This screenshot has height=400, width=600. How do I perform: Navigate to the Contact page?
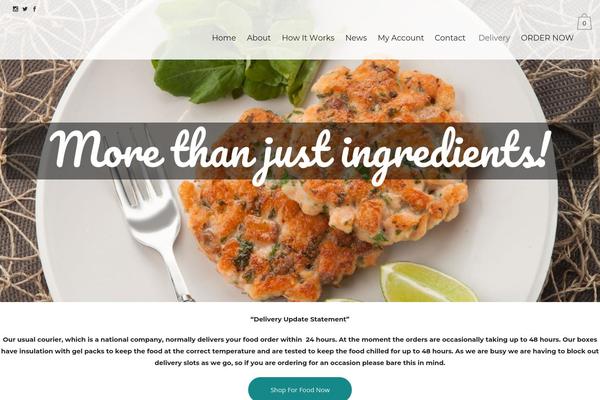(x=450, y=38)
